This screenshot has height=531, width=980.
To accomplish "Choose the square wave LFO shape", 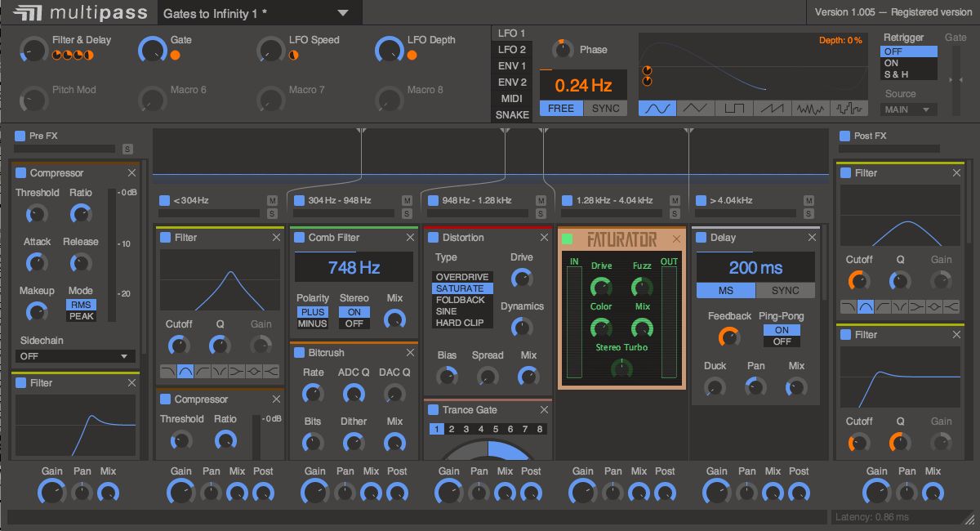I will [x=733, y=109].
